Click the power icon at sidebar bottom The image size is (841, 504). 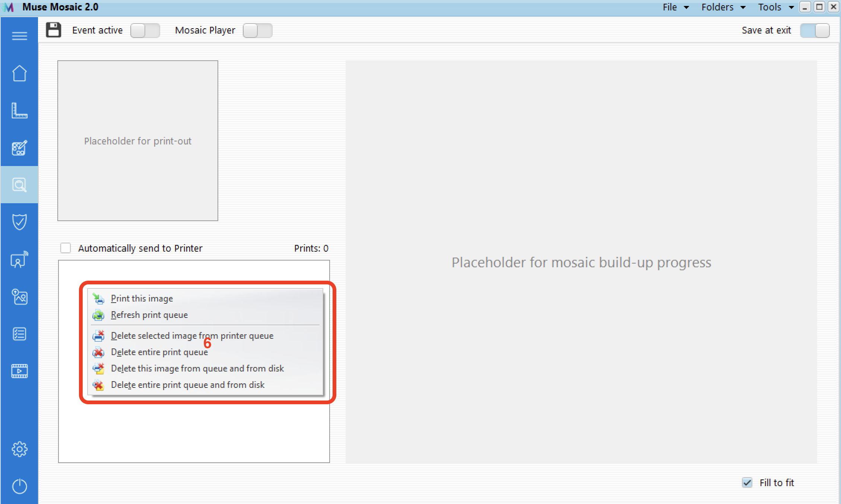click(19, 486)
